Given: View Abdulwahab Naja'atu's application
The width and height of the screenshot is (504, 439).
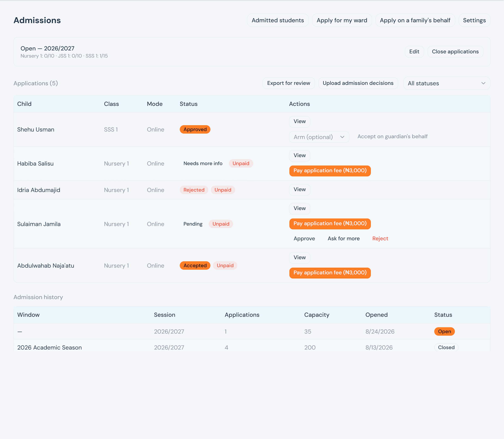Looking at the screenshot, I should click(299, 258).
